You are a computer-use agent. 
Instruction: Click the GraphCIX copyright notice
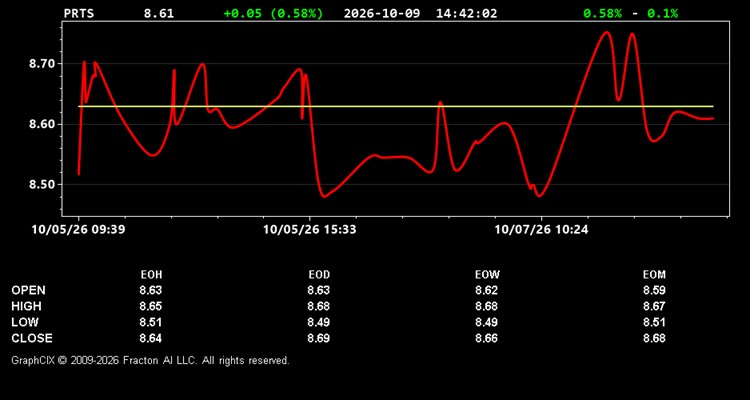pyautogui.click(x=150, y=360)
